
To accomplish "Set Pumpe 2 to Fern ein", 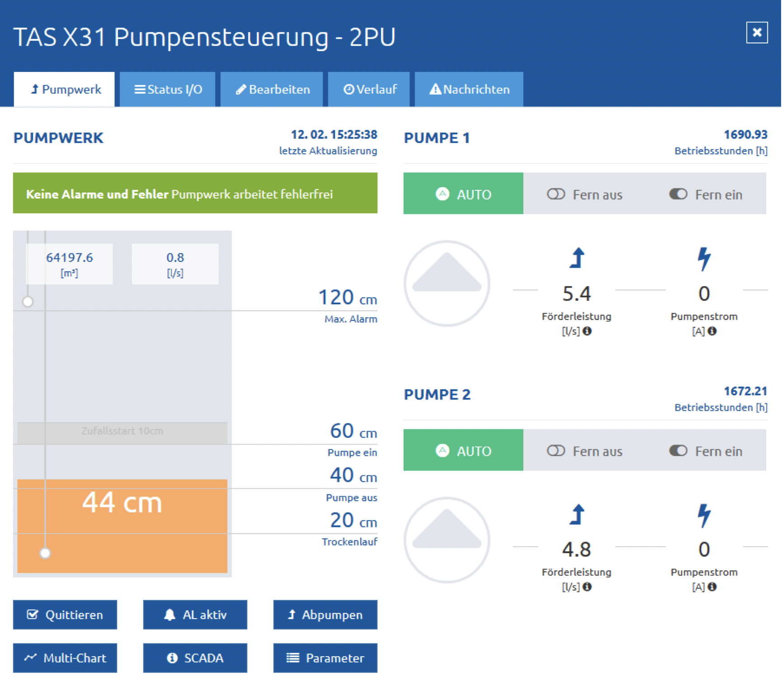I will (x=706, y=451).
